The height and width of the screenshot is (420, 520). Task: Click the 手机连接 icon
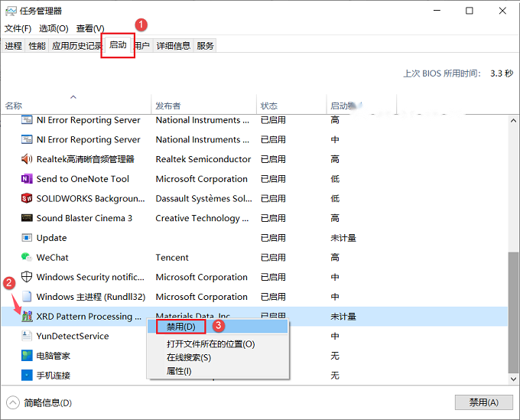click(27, 375)
